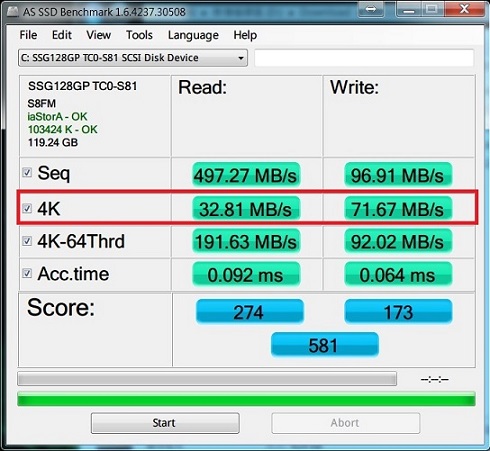Click the 103424 K - OK alignment text

pos(63,129)
